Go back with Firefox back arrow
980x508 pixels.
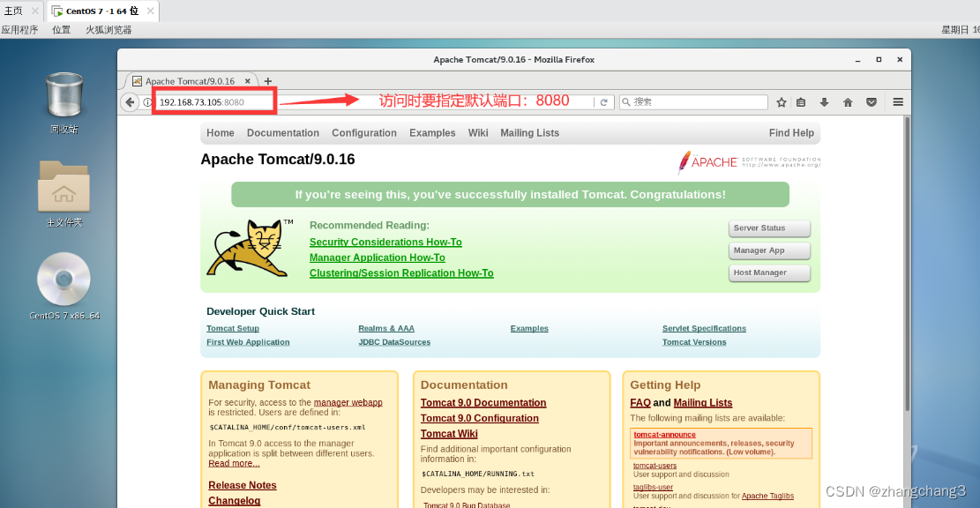[x=130, y=102]
